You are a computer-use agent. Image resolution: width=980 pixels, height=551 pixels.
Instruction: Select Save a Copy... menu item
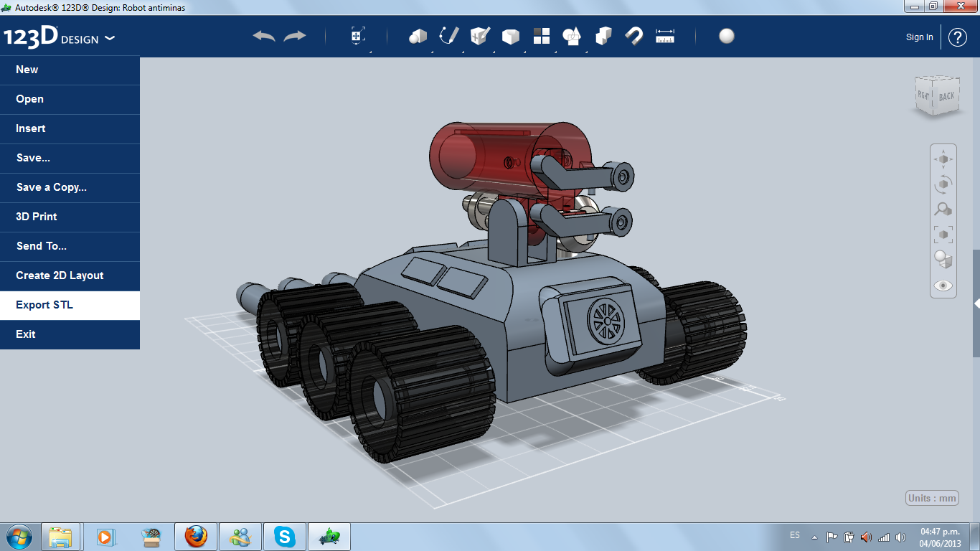point(70,187)
